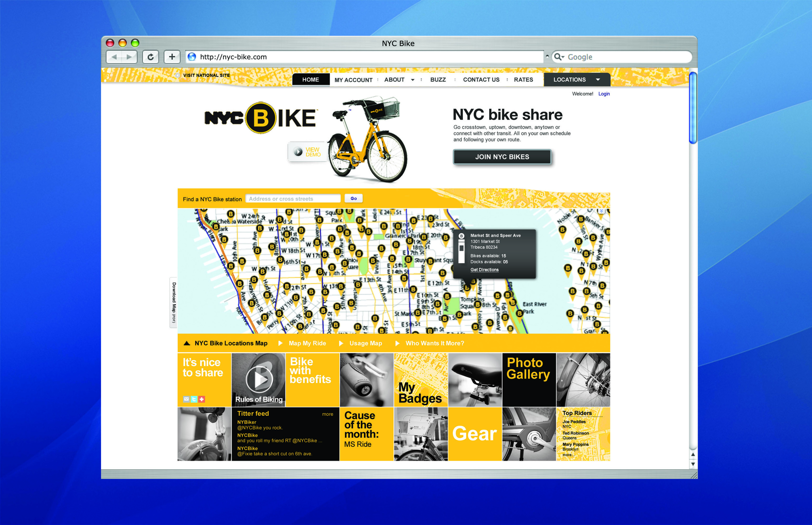Click the JOIN NYC BIKES button

tap(501, 157)
